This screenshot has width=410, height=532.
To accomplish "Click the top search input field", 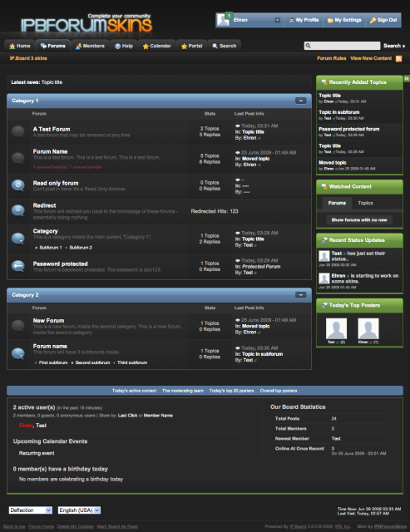I will point(342,46).
